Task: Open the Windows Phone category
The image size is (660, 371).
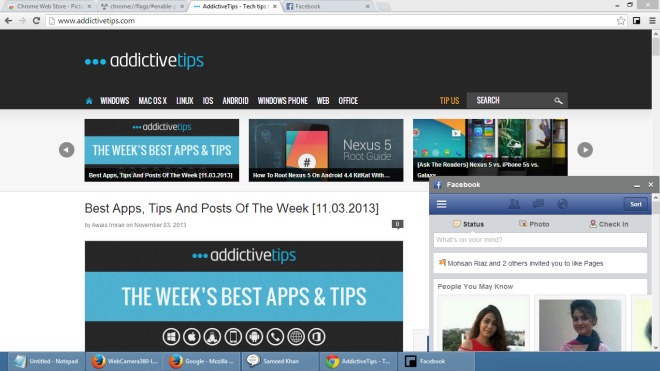Action: [282, 101]
